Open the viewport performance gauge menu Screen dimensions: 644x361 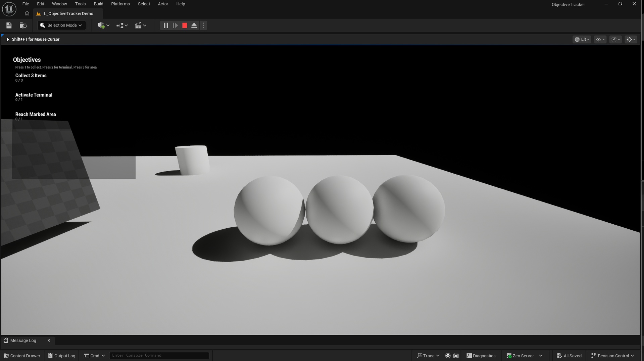click(615, 39)
